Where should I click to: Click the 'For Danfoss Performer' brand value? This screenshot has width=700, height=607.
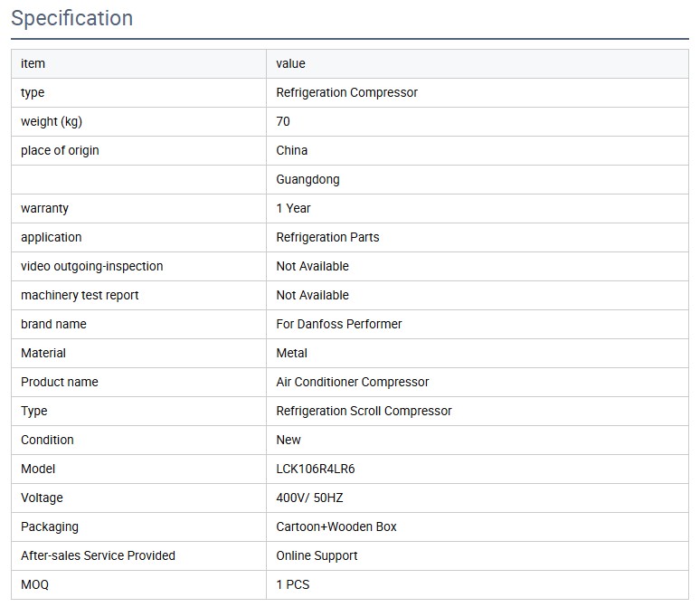point(338,324)
